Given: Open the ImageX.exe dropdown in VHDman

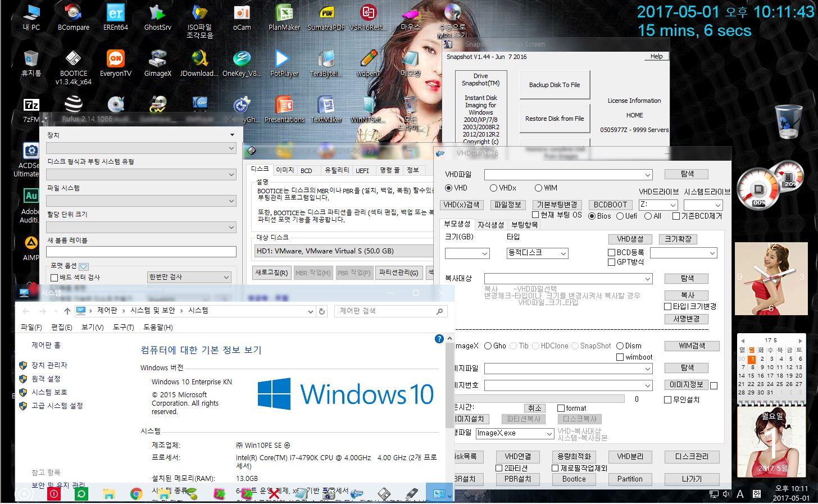Looking at the screenshot, I should 549,433.
